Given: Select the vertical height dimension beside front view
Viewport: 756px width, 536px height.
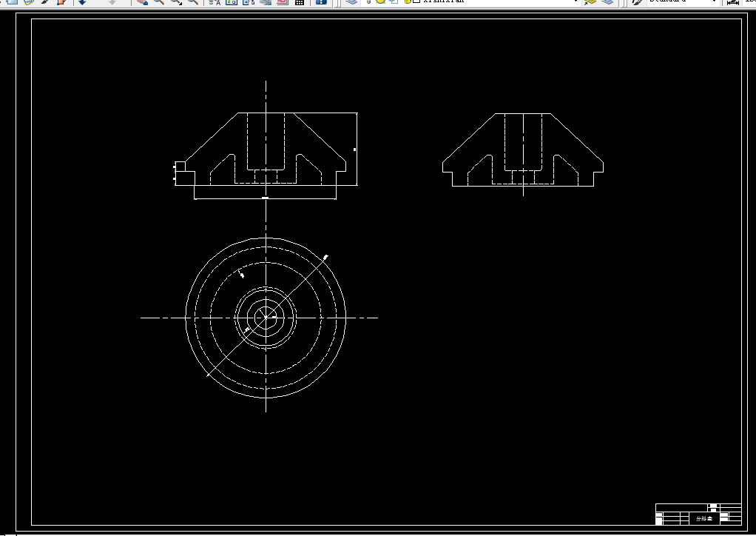Looking at the screenshot, I should (357, 149).
